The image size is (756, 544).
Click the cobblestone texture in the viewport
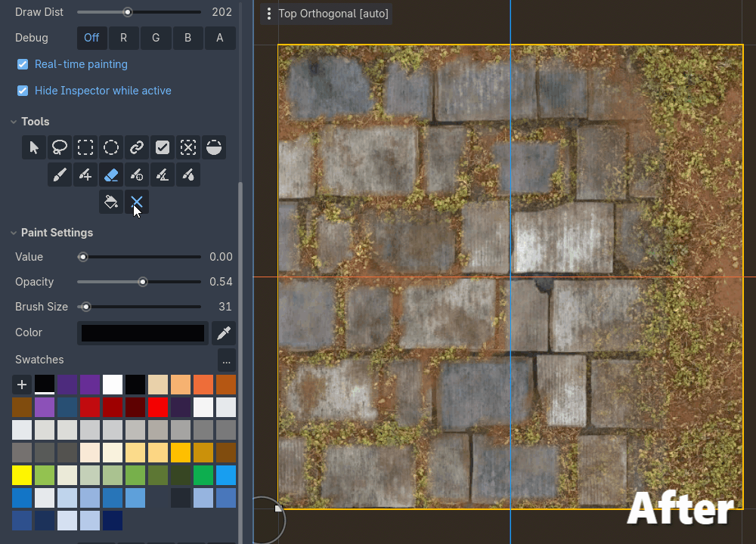510,277
